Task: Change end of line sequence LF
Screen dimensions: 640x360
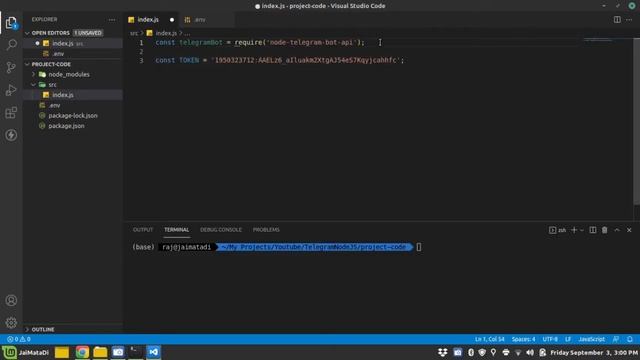Action: (568, 339)
